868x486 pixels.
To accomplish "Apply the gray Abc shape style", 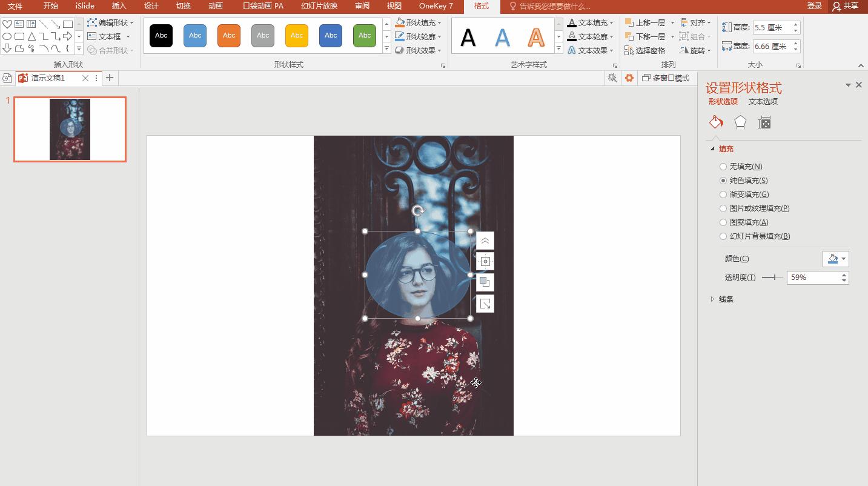I will click(x=263, y=35).
